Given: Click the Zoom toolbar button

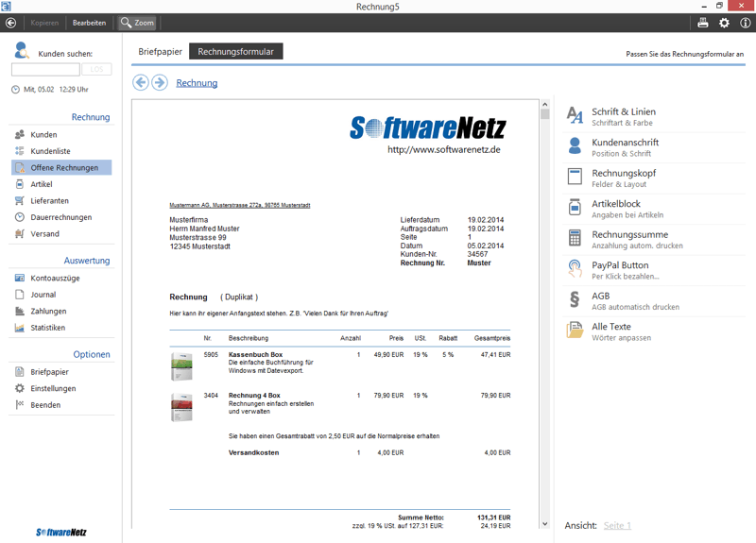Looking at the screenshot, I should coord(137,23).
